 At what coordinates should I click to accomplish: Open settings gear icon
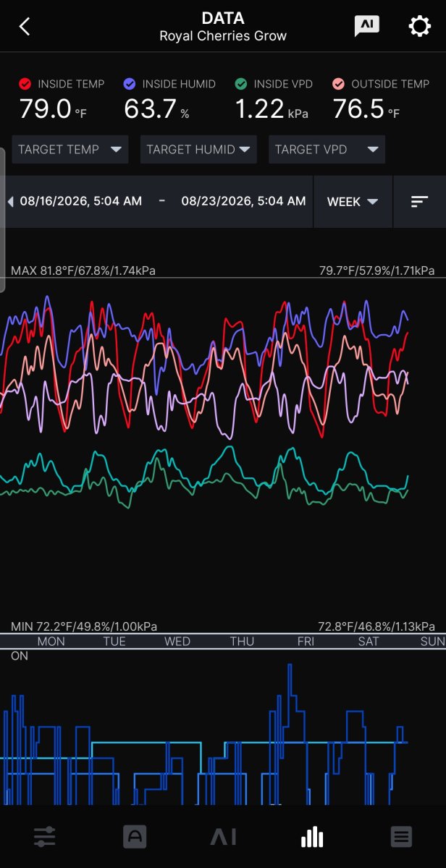(420, 27)
